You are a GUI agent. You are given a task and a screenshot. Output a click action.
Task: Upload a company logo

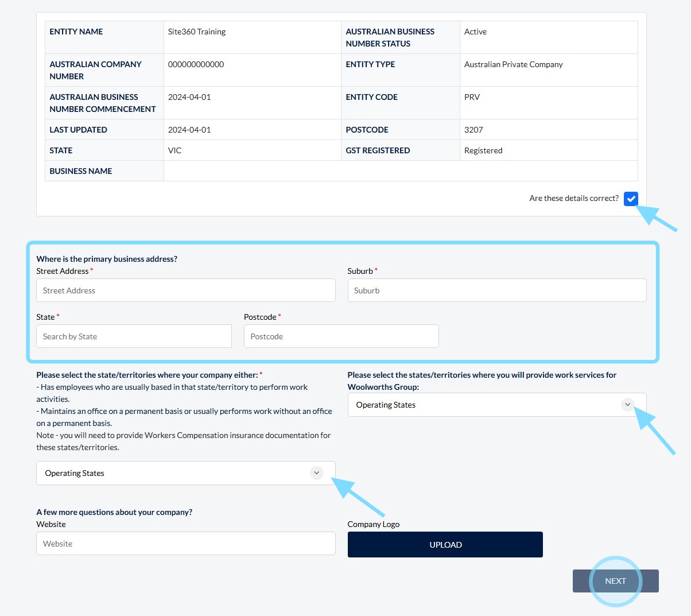click(x=445, y=544)
